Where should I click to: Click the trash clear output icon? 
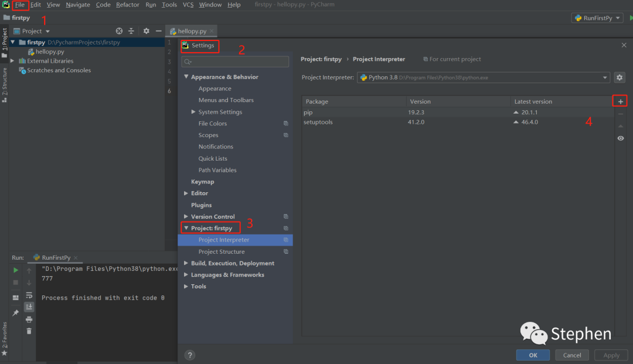point(29,331)
